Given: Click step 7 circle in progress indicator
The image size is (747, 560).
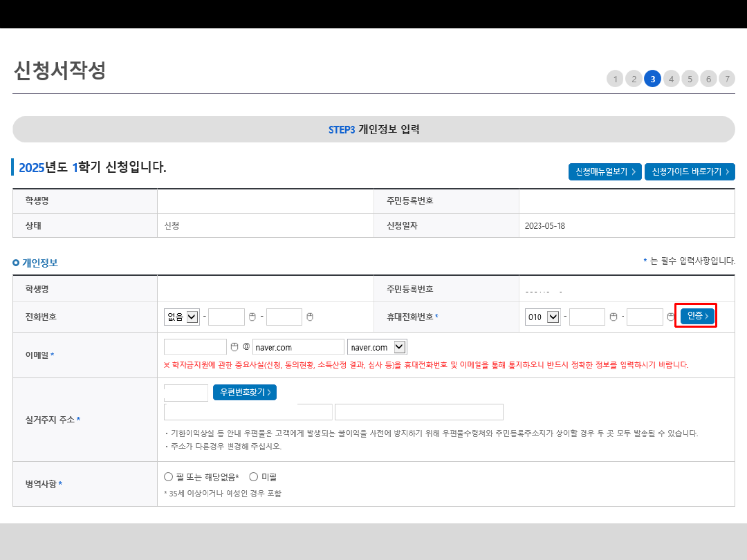Looking at the screenshot, I should (x=726, y=79).
